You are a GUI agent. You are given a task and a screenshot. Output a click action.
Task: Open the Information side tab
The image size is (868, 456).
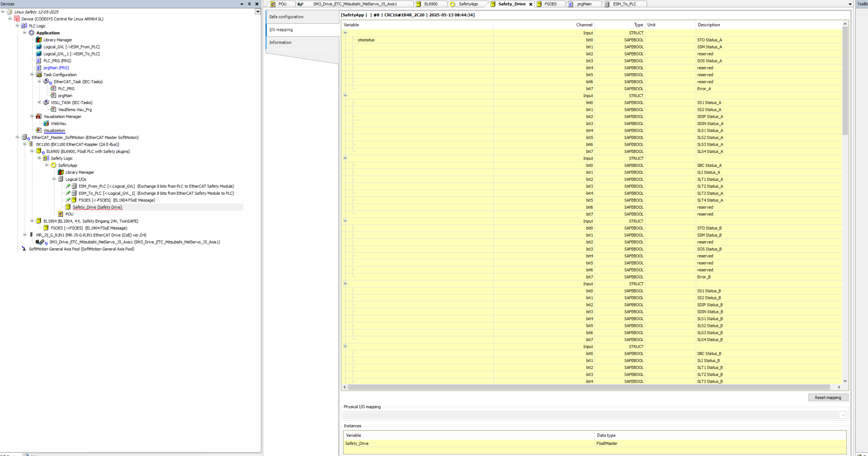280,43
